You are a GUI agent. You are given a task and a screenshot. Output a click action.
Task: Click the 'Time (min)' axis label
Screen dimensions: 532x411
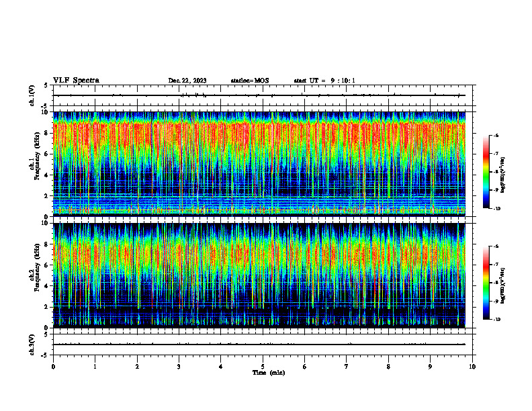pos(269,373)
